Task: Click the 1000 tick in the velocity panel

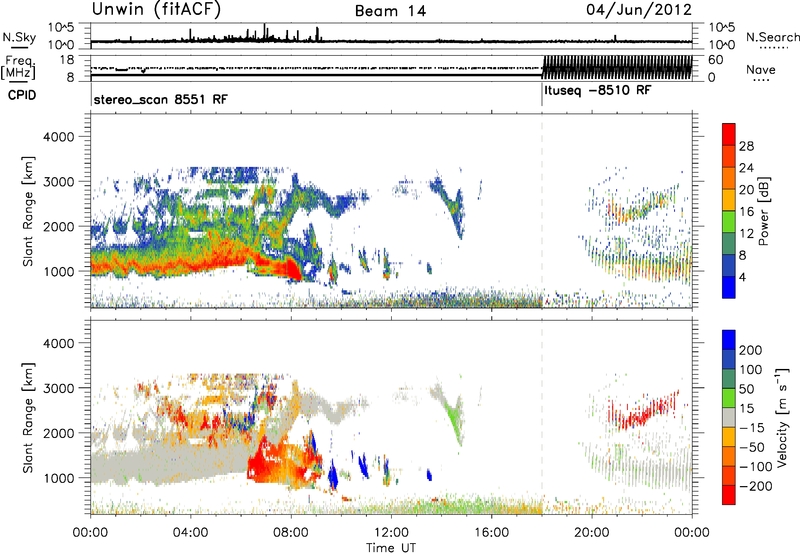Action: [x=59, y=478]
